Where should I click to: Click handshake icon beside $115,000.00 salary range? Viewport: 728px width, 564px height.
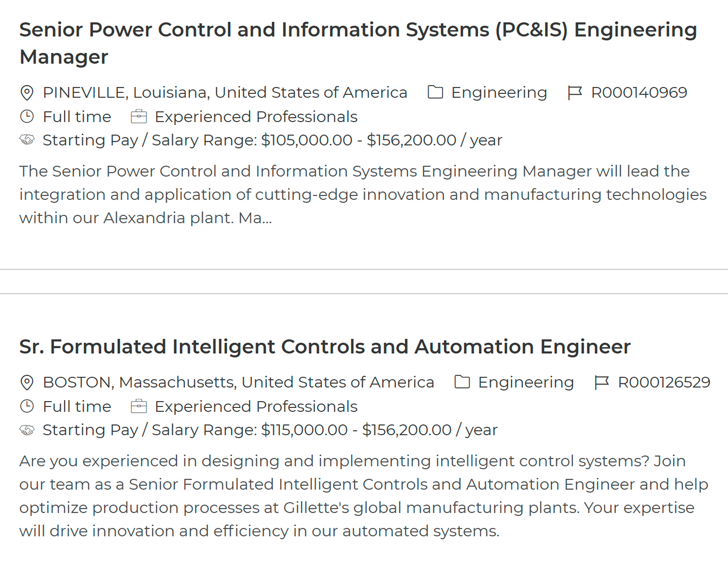click(x=27, y=429)
